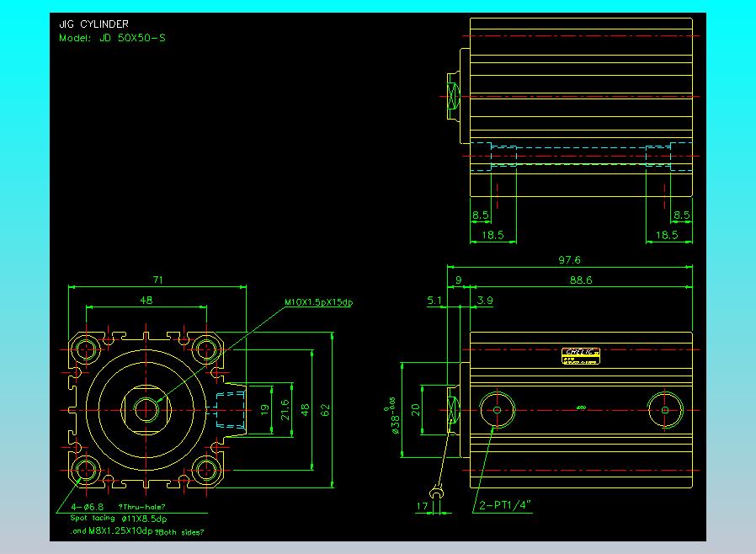The width and height of the screenshot is (756, 554).
Task: Select the left 18.5 dimension in top view
Action: point(492,235)
